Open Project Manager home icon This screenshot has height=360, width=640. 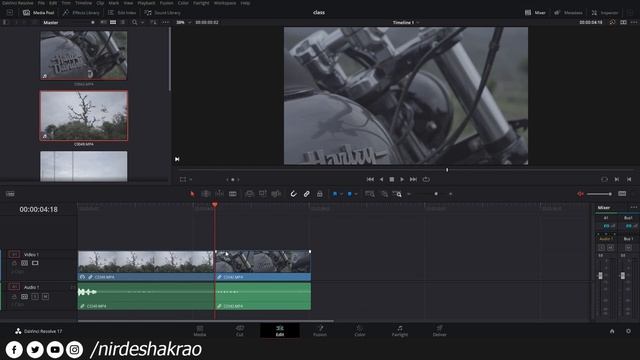click(612, 331)
